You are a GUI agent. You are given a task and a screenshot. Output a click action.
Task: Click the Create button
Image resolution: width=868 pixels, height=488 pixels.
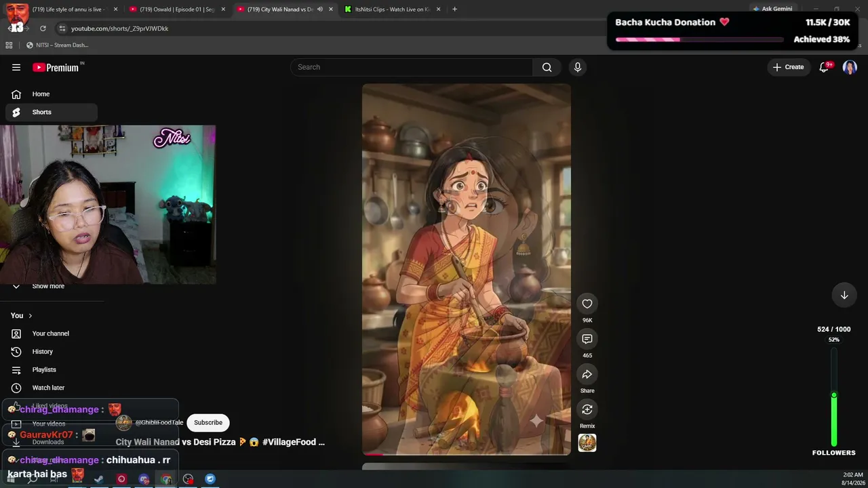(788, 67)
